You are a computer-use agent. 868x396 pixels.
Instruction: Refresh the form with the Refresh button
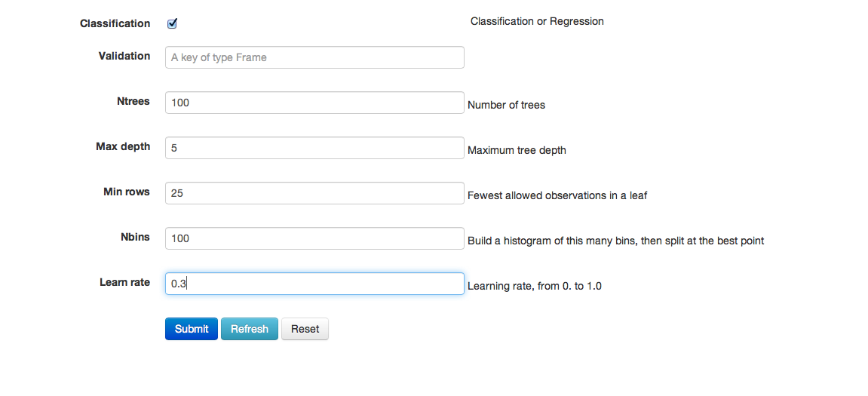[x=250, y=329]
